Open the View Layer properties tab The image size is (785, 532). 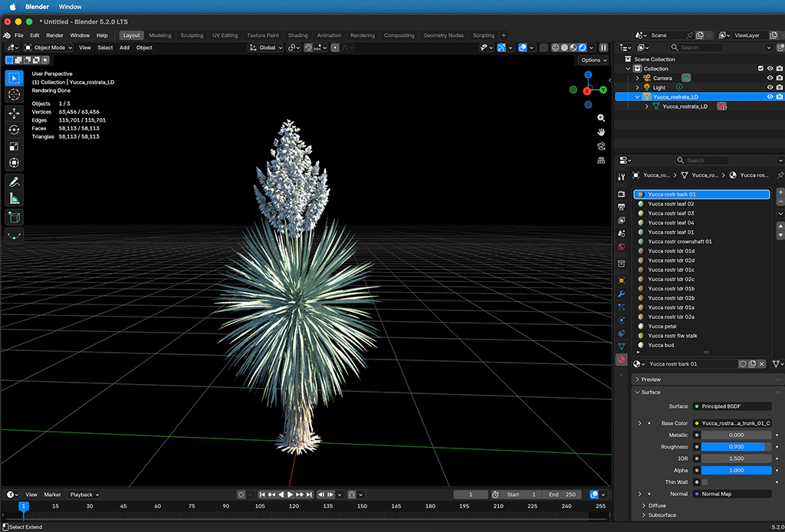click(621, 220)
